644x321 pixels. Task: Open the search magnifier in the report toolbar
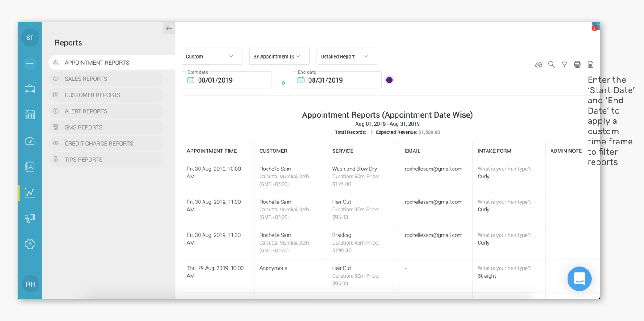click(x=551, y=64)
